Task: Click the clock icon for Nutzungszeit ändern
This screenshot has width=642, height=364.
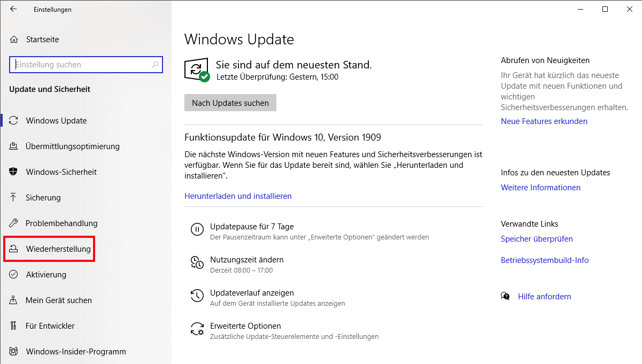Action: [197, 262]
